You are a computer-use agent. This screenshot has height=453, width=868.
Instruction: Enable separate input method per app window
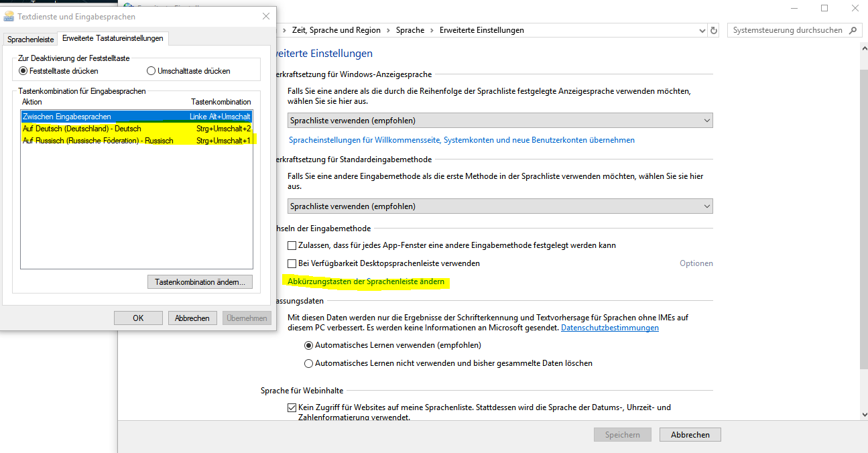(x=292, y=246)
